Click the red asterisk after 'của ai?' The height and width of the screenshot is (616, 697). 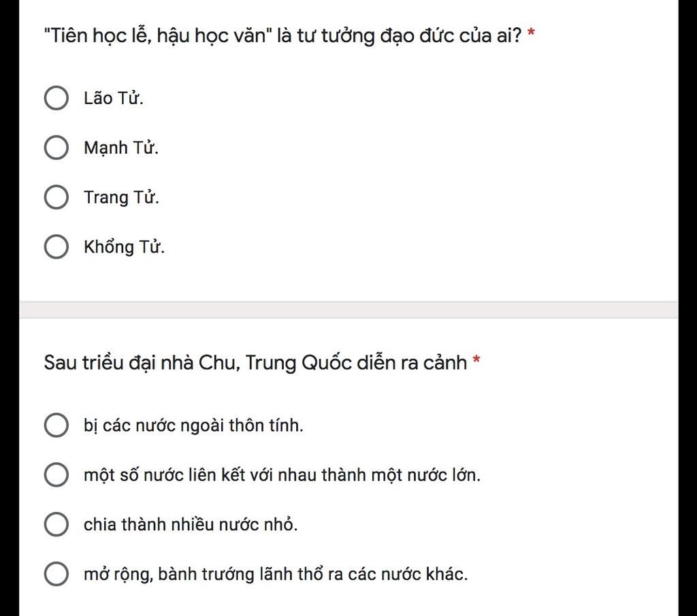[531, 33]
